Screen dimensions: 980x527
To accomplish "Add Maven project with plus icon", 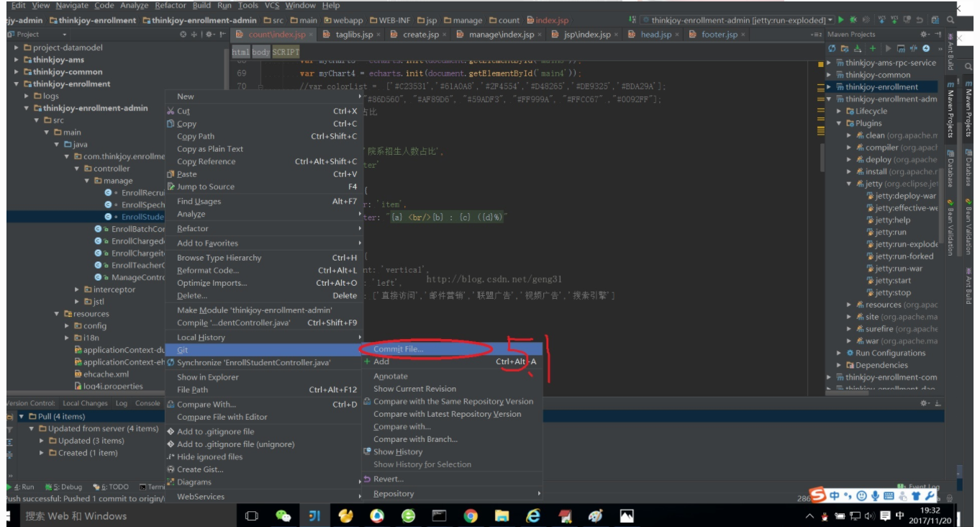I will point(873,48).
